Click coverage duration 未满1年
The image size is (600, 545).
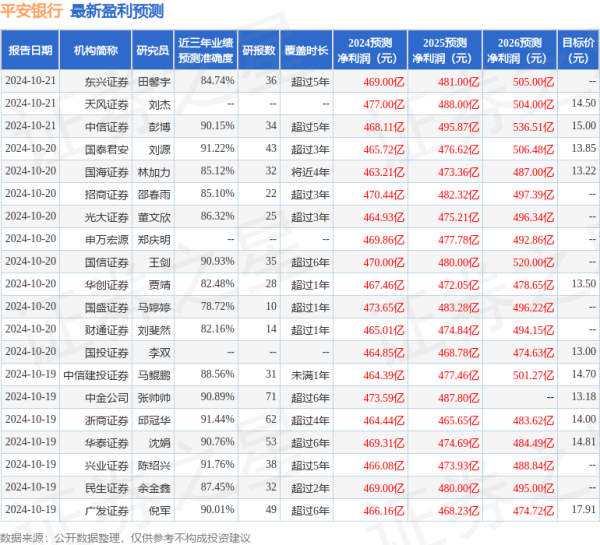click(310, 375)
